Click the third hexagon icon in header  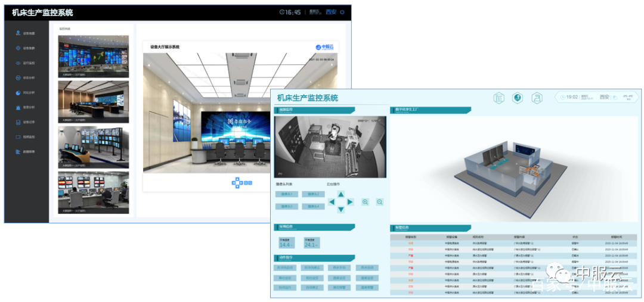537,98
